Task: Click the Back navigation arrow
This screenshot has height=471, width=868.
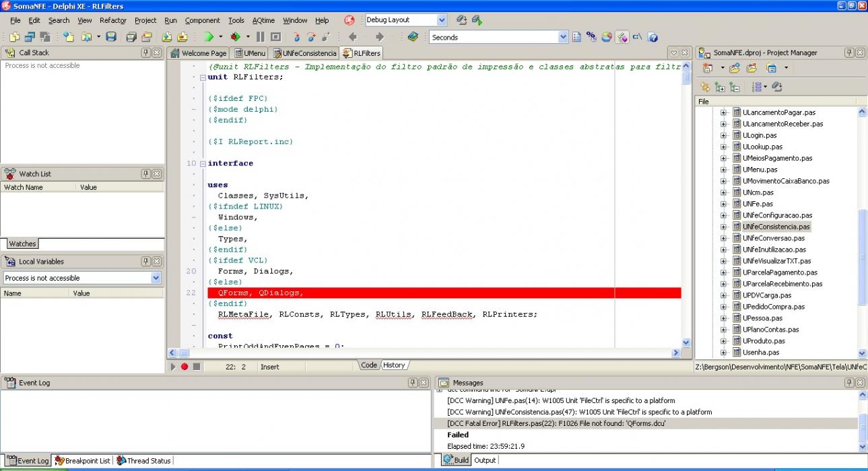Action: (x=352, y=37)
